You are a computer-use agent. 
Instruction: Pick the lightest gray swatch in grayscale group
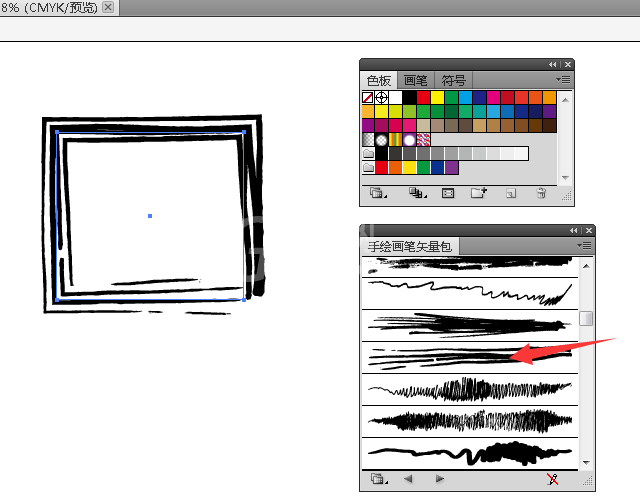point(521,153)
